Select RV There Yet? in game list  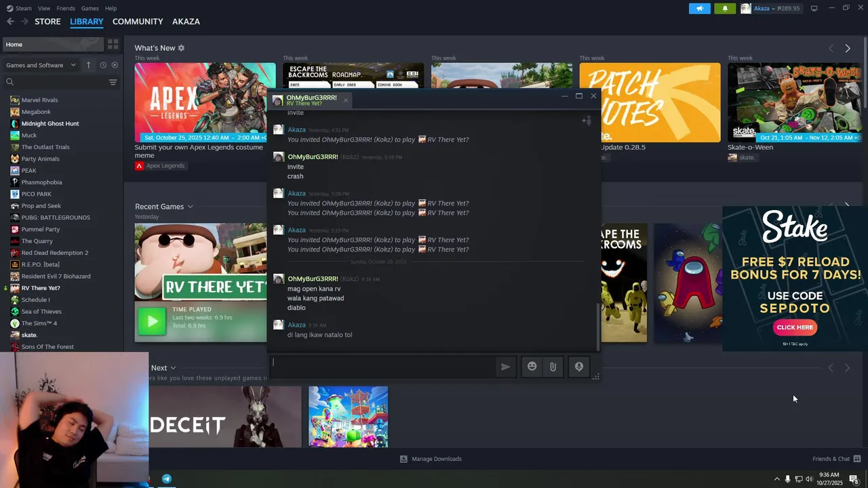pos(41,288)
